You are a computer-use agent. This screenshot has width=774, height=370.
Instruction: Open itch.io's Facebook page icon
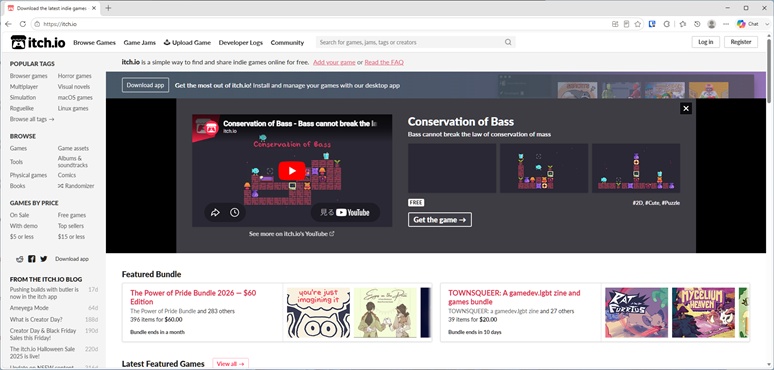(x=32, y=259)
